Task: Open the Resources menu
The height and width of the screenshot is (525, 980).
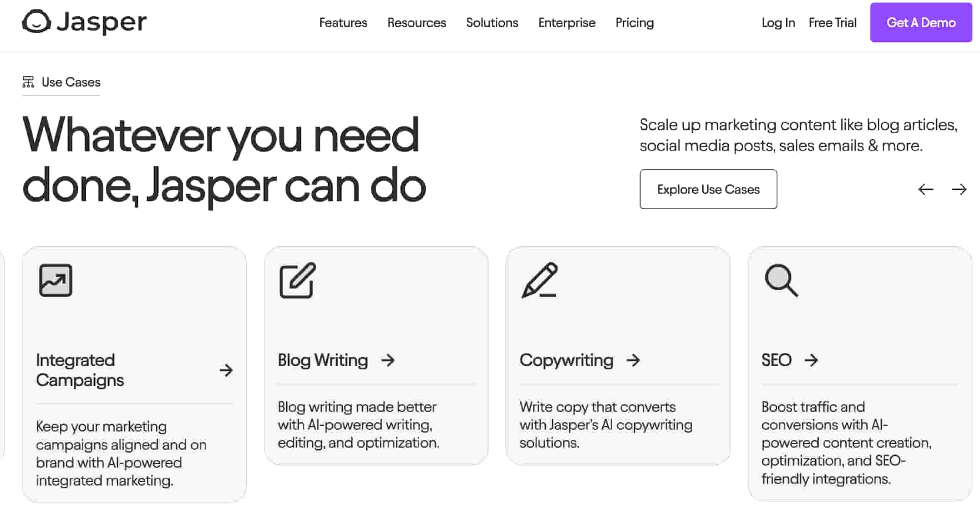Action: [x=416, y=23]
